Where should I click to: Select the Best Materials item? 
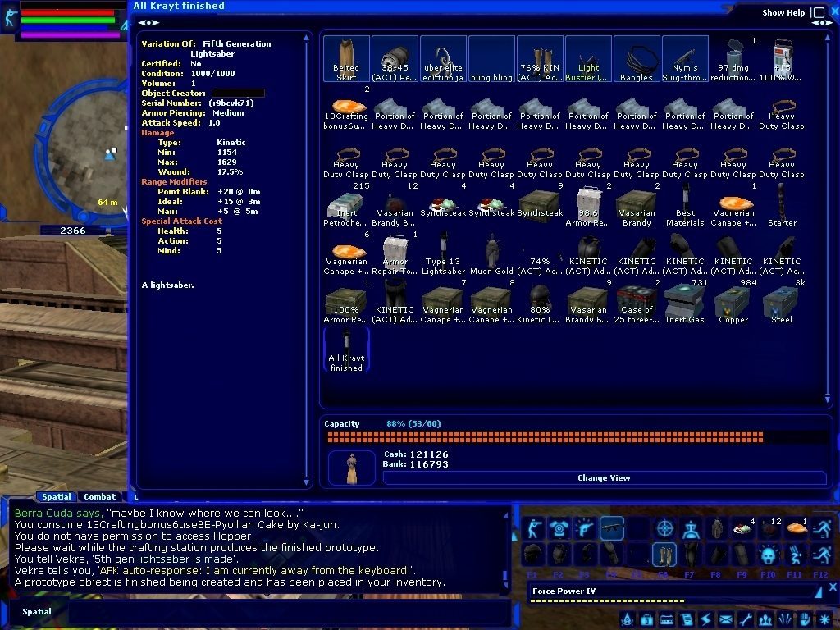click(x=685, y=206)
